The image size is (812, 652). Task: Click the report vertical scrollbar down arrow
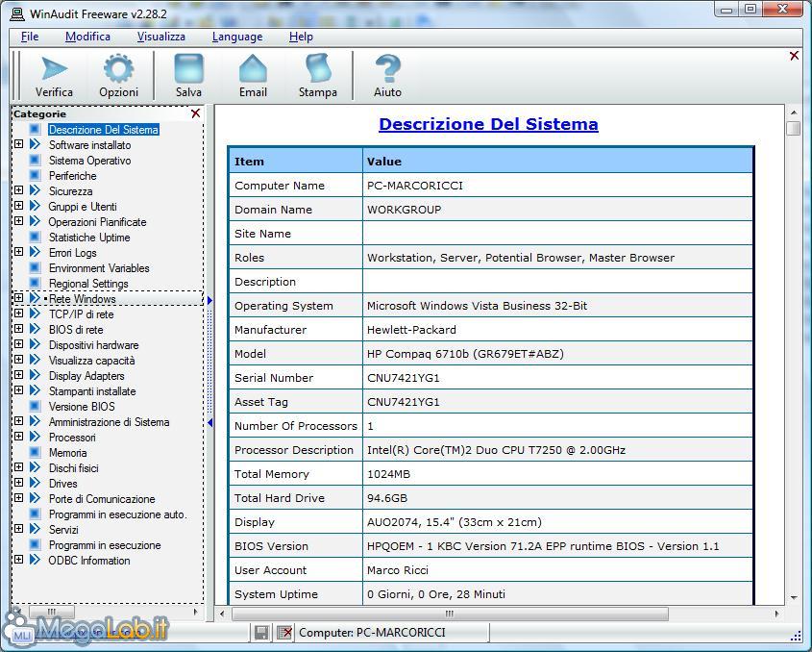[794, 597]
